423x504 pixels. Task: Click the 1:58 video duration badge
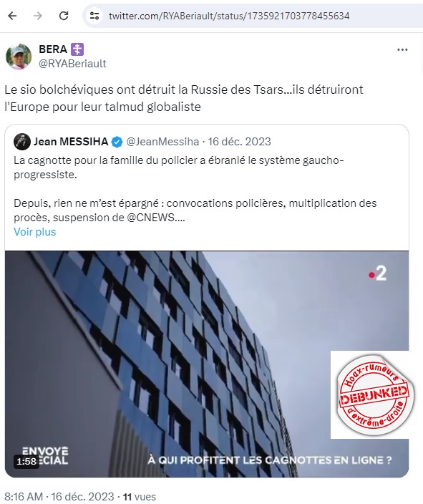pos(26,462)
